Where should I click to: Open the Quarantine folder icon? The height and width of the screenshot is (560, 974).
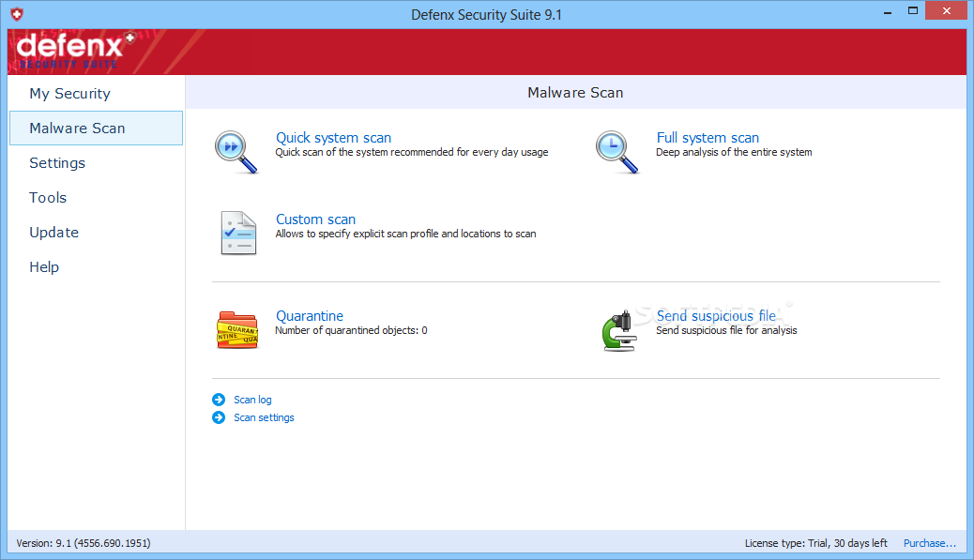237,329
